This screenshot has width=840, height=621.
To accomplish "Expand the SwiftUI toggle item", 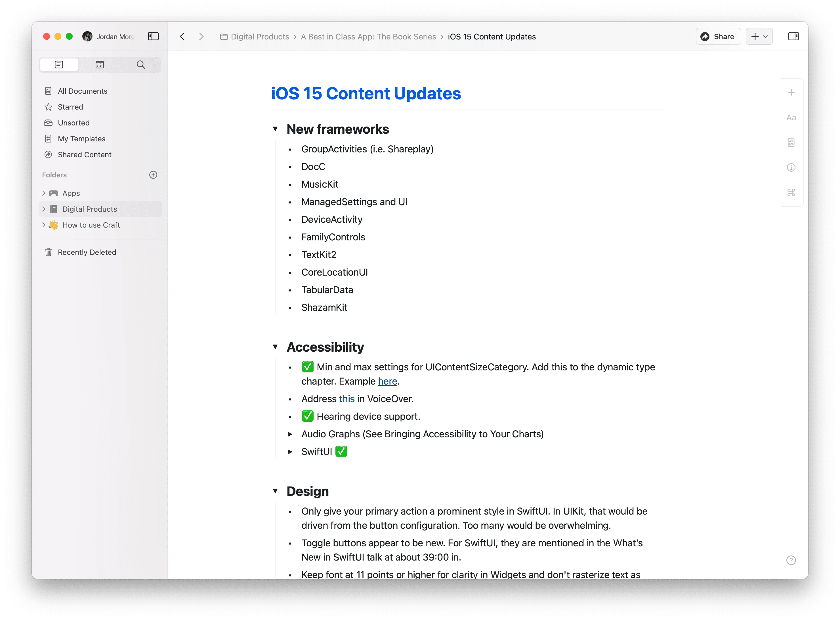I will click(x=290, y=452).
